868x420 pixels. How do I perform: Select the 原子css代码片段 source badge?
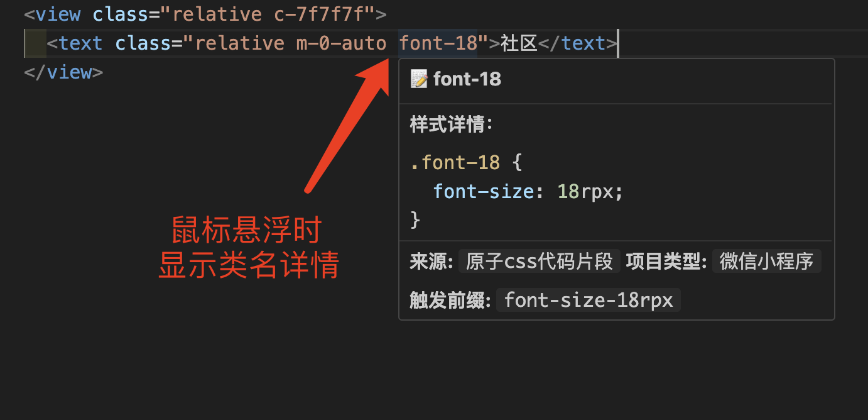point(539,262)
